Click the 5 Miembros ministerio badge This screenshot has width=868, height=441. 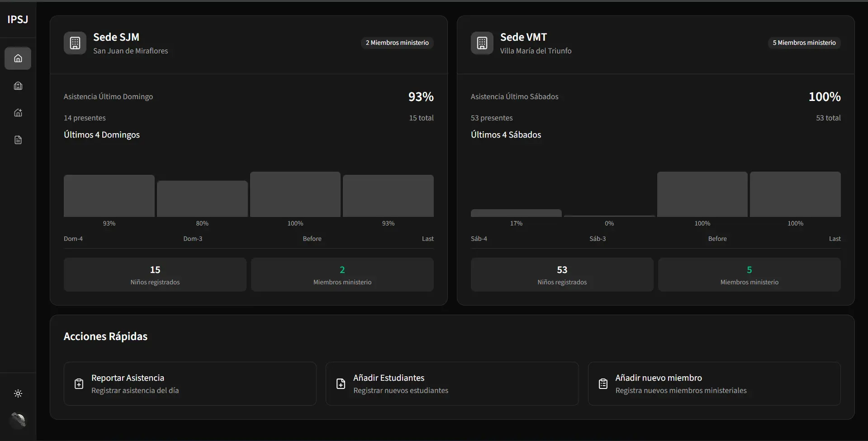[x=804, y=43]
